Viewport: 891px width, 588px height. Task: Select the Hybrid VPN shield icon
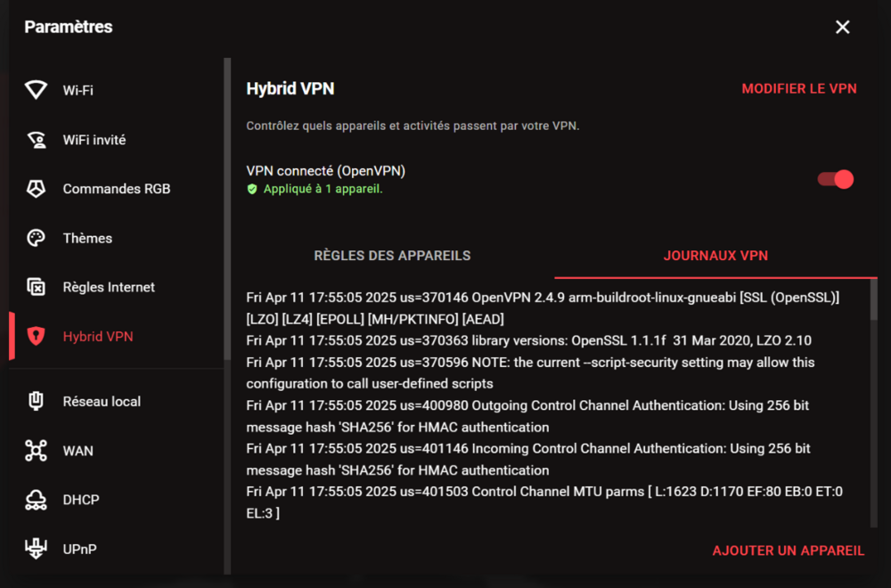point(36,337)
